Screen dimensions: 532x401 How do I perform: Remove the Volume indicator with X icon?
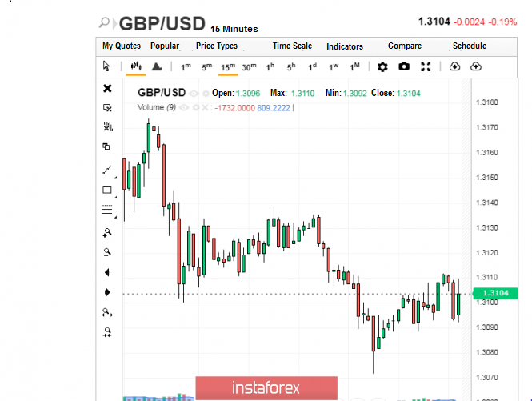click(205, 107)
